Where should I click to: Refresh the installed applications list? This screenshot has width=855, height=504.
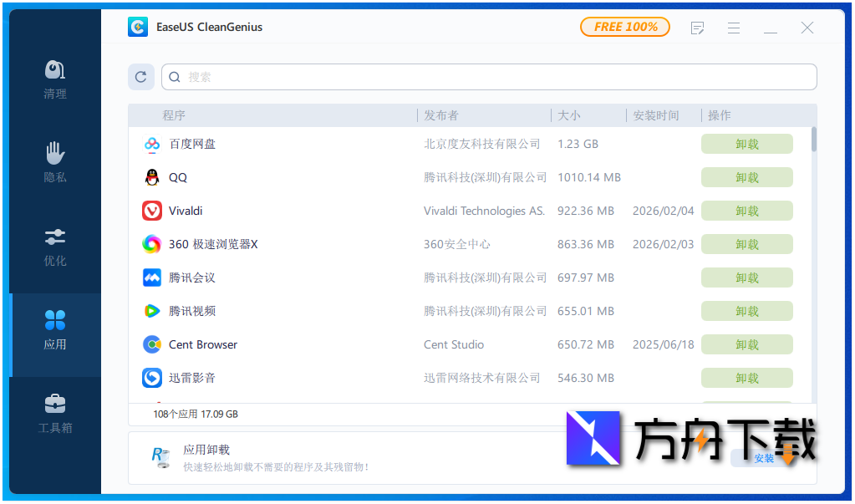click(x=140, y=76)
